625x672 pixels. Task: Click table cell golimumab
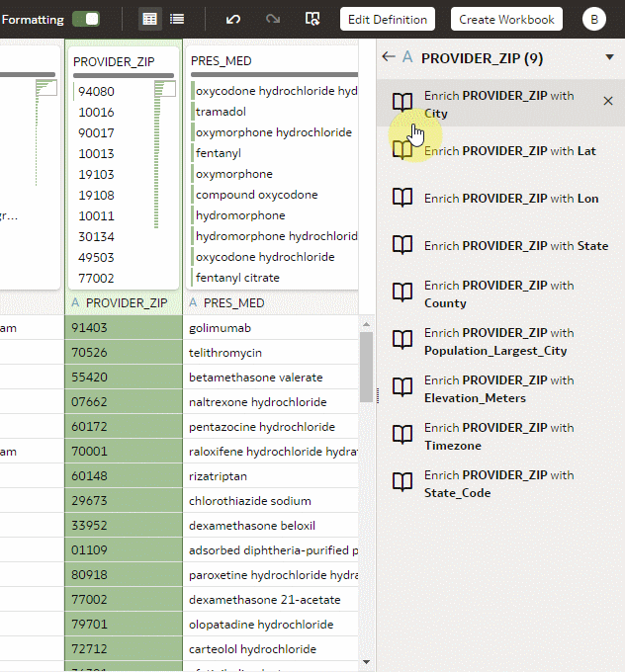(x=270, y=328)
